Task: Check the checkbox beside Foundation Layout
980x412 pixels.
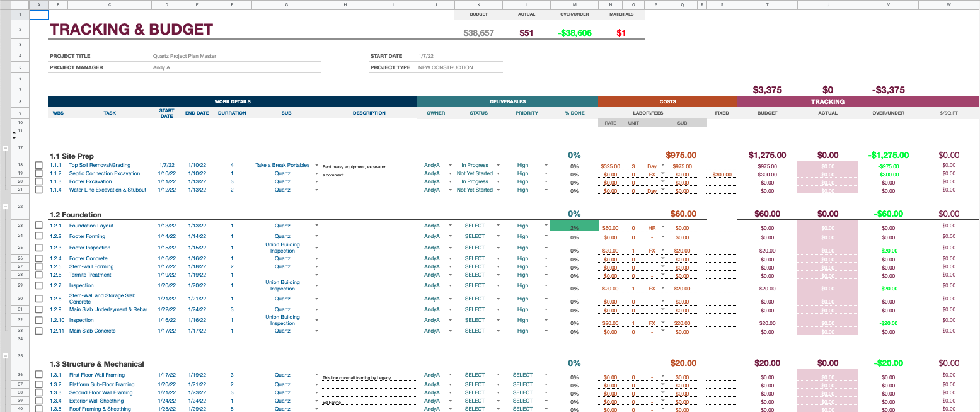Action: pyautogui.click(x=38, y=226)
